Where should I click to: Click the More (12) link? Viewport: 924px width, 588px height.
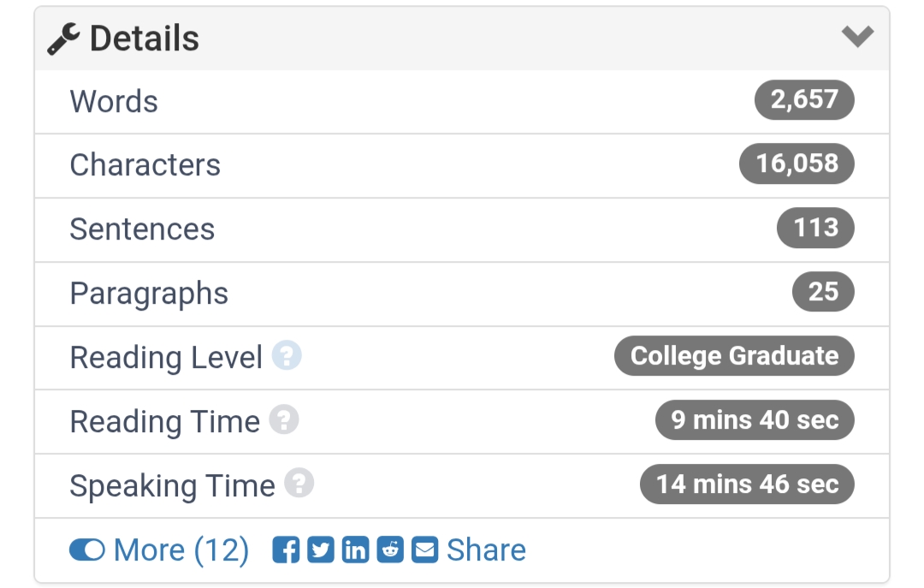181,549
